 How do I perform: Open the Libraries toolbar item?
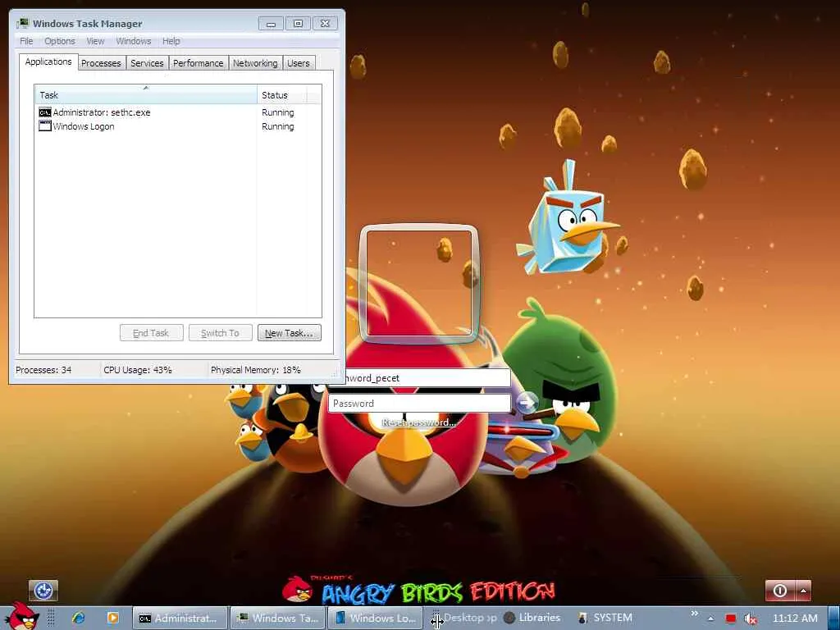pos(532,618)
